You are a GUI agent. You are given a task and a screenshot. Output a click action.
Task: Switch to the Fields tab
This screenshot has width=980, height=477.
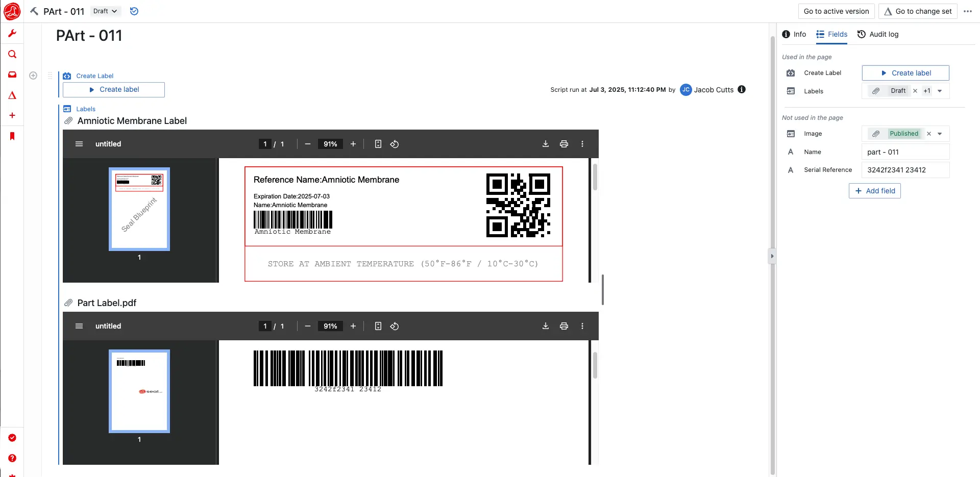tap(831, 34)
